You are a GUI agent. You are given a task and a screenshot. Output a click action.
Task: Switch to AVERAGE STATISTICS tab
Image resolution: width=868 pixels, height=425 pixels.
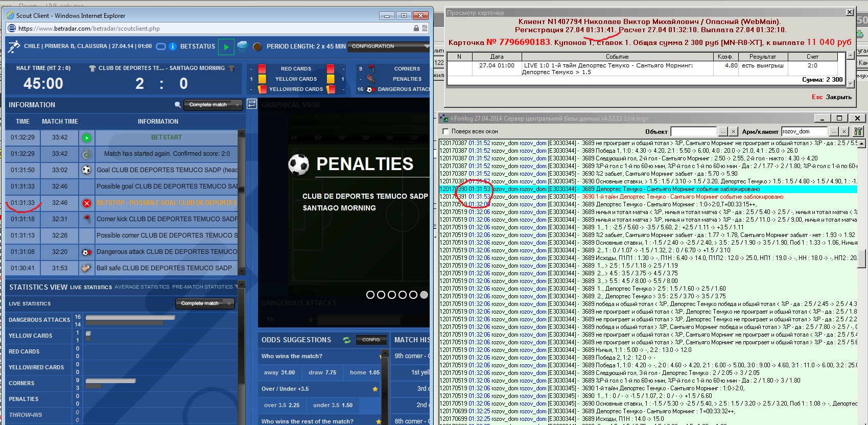pyautogui.click(x=142, y=287)
